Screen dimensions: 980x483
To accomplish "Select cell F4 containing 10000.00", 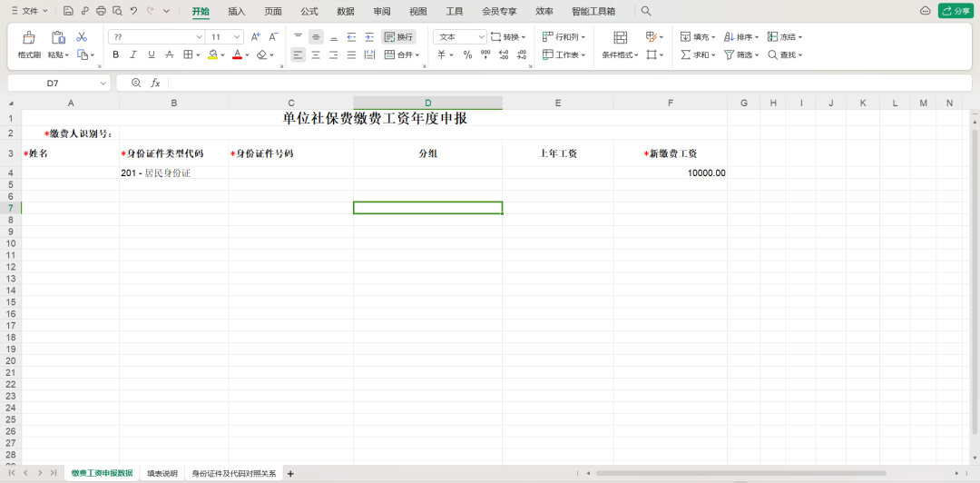I will point(670,172).
